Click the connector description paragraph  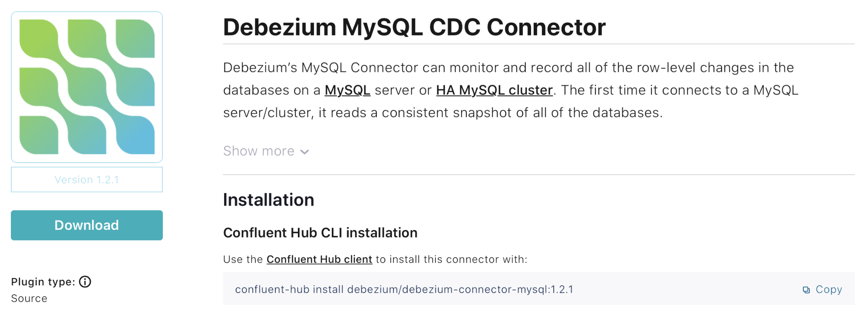pyautogui.click(x=511, y=90)
